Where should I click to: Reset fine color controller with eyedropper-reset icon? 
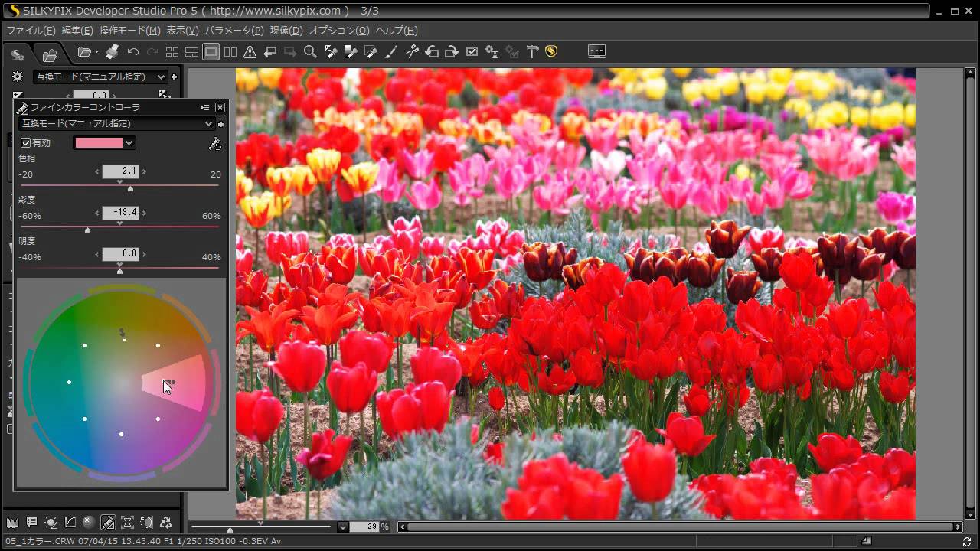point(215,143)
